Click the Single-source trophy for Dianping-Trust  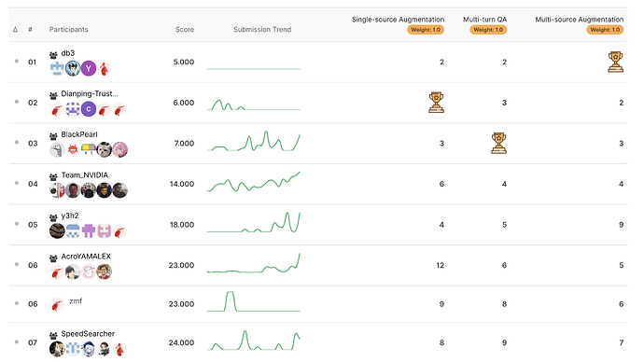click(x=436, y=103)
